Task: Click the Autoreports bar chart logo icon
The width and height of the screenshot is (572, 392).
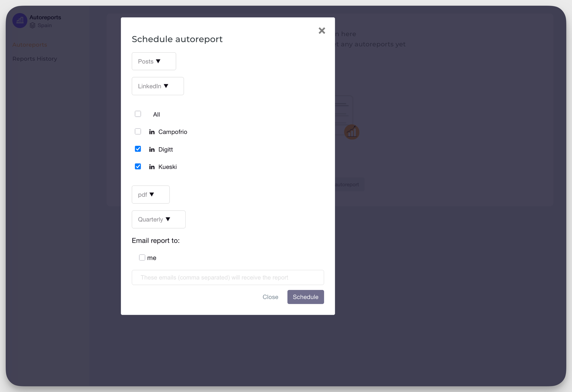Action: 19,20
